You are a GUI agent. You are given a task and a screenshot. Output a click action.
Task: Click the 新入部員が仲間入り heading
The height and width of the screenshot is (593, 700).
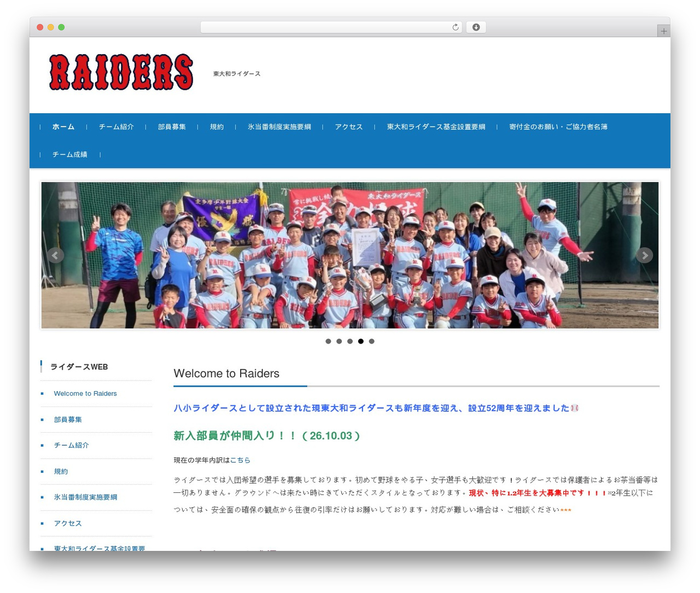pos(267,436)
